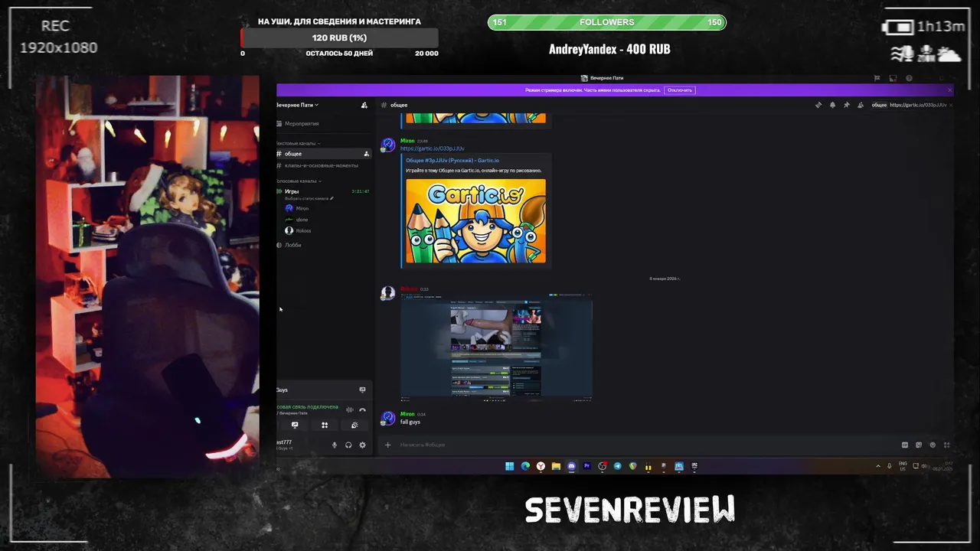Open Telegram from taskbar
980x551 pixels.
pos(617,466)
